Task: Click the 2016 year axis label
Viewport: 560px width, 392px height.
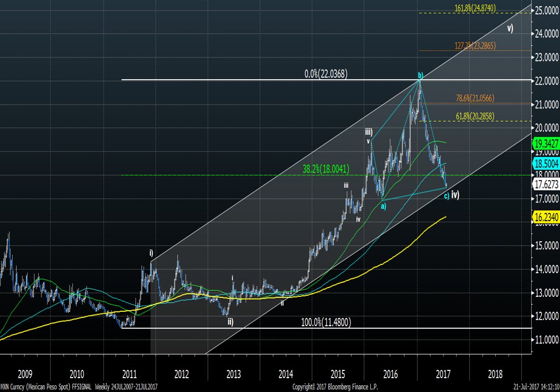Action: click(390, 374)
